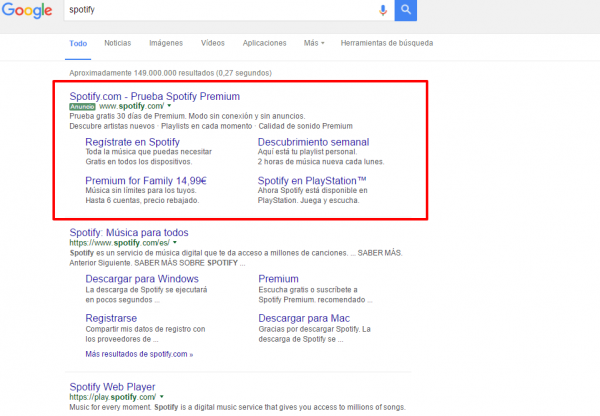The image size is (600, 416).
Task: Open Descargar para Windows sitelink
Action: [x=142, y=279]
